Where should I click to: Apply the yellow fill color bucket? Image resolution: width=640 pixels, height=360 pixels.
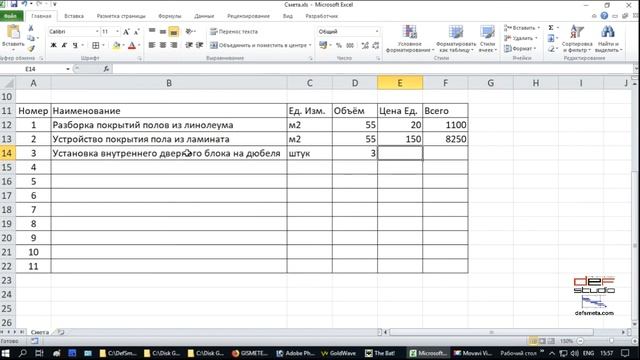point(116,45)
